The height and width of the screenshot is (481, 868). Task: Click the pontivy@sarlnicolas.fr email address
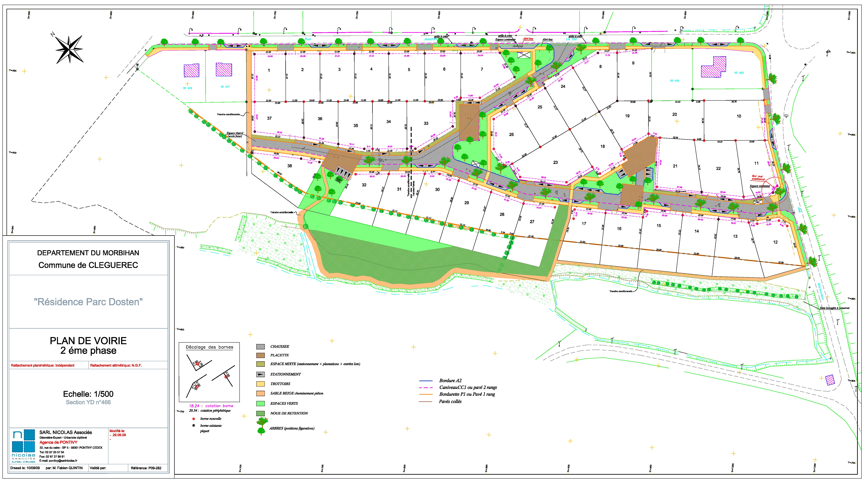coord(63,460)
